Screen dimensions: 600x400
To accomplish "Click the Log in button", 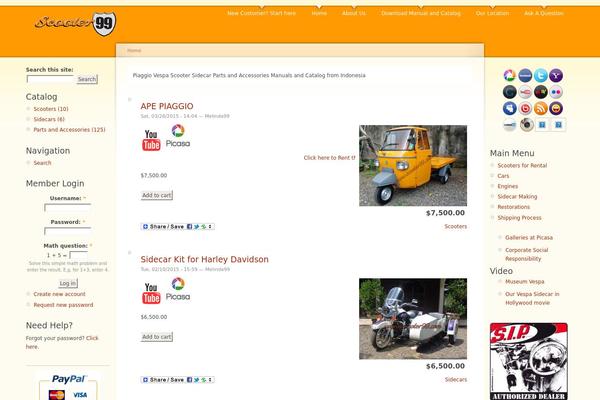I will [x=68, y=283].
